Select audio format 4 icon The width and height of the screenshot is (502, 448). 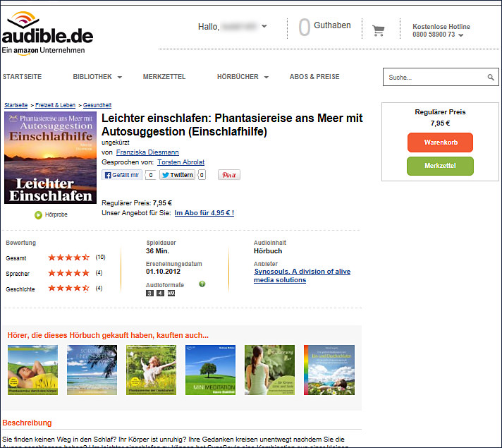pos(160,293)
